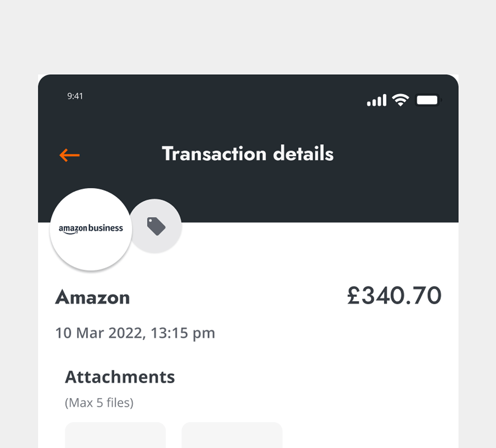Tap the 10 Mar 2022 date line

click(135, 333)
